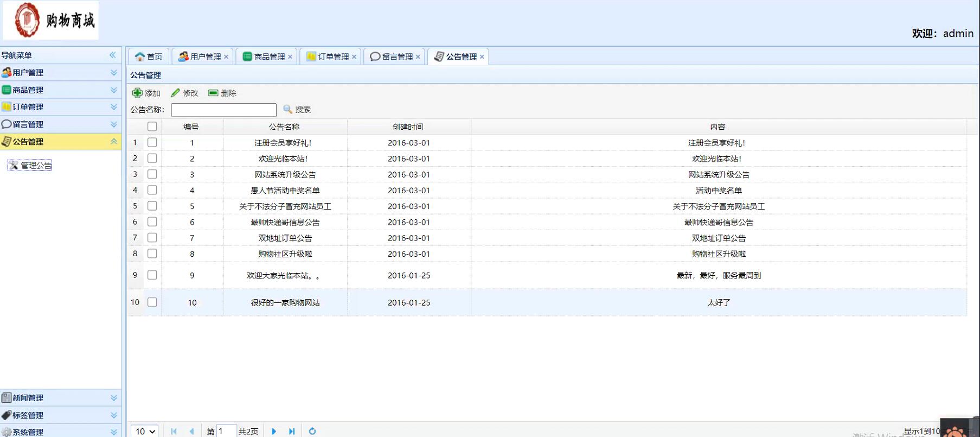
Task: Click the 公告名称 search input field
Action: tap(223, 110)
